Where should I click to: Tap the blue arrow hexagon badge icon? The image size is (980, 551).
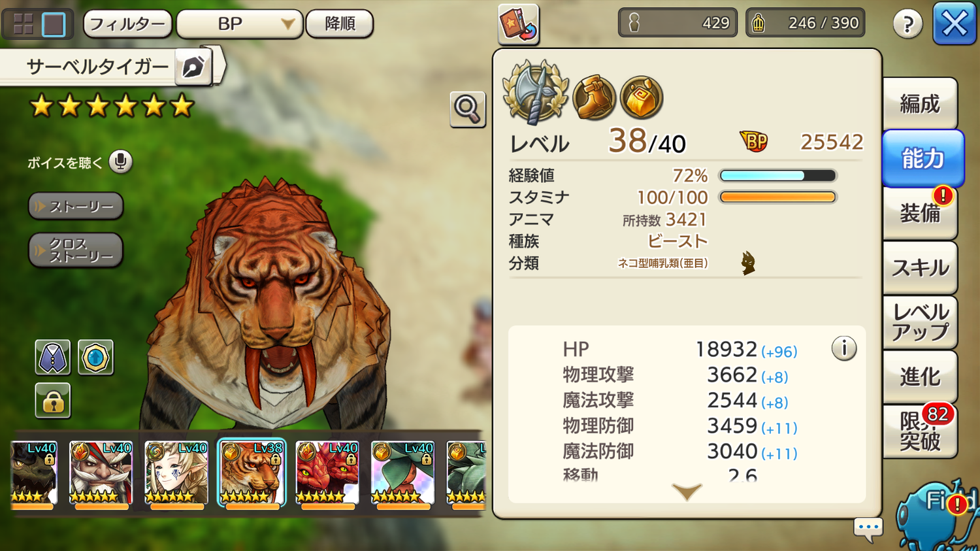click(95, 358)
